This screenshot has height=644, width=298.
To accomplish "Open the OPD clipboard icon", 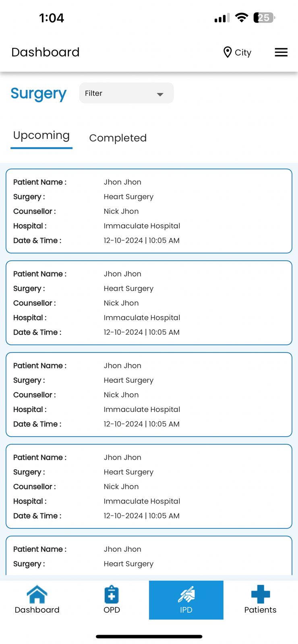I will point(112,594).
